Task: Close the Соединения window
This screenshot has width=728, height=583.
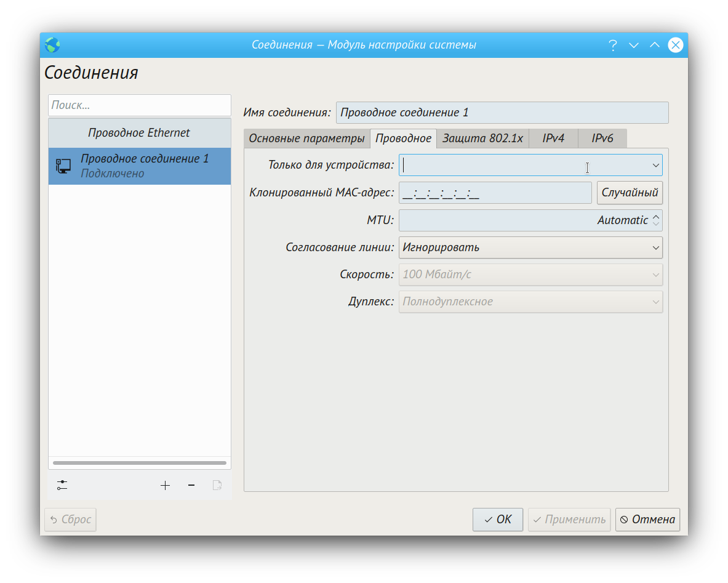Action: pos(676,45)
